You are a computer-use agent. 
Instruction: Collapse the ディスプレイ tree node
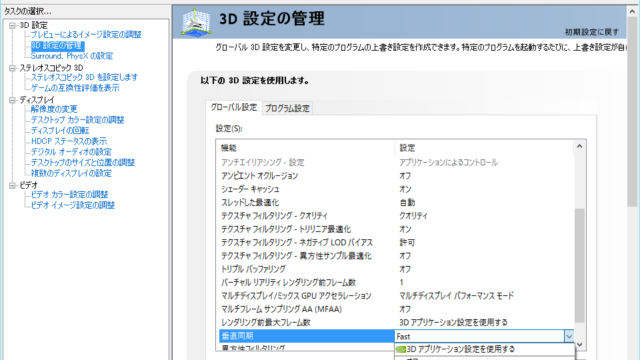(x=12, y=100)
